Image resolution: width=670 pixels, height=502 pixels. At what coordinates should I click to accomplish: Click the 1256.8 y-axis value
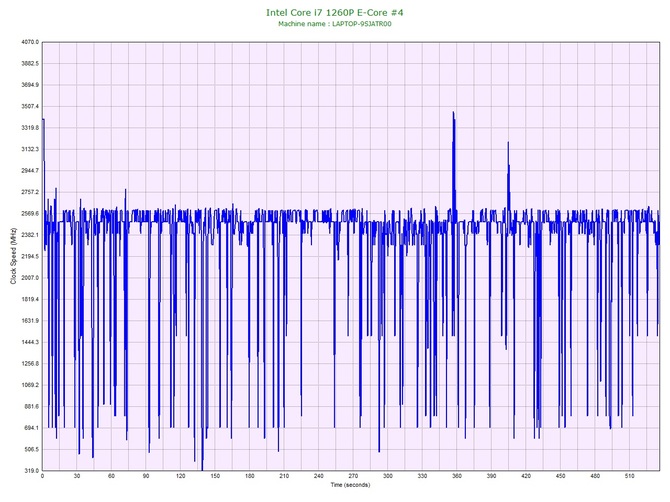(30, 364)
